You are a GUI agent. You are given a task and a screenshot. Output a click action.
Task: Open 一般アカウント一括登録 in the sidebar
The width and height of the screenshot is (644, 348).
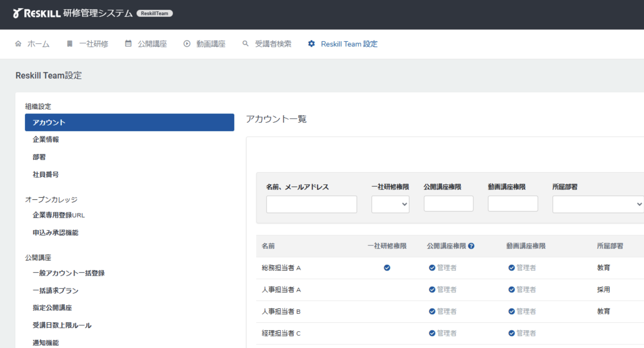tap(68, 273)
